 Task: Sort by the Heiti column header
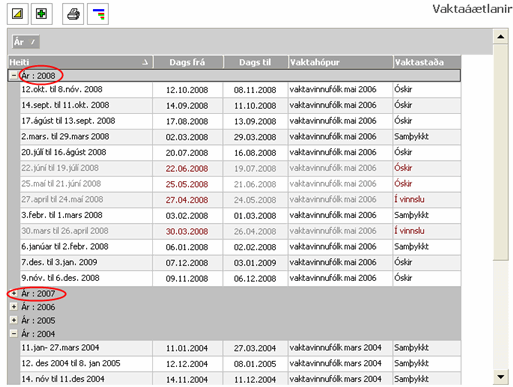point(80,62)
